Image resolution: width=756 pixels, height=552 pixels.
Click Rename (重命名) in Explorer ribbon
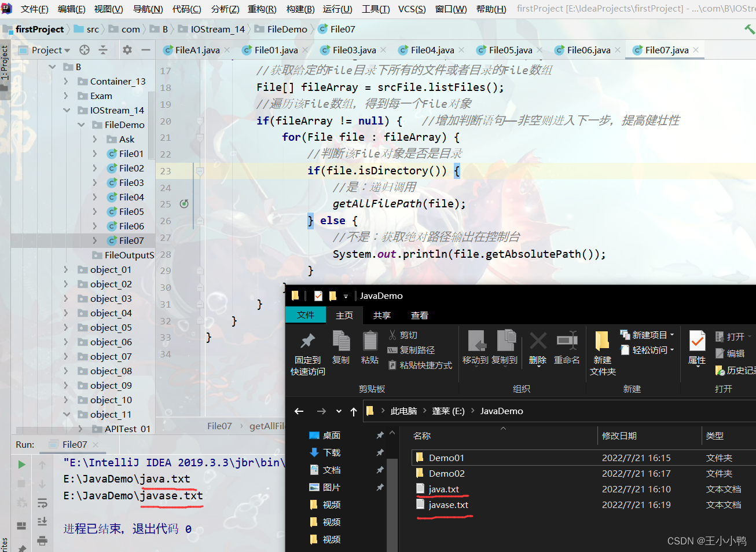pos(567,348)
